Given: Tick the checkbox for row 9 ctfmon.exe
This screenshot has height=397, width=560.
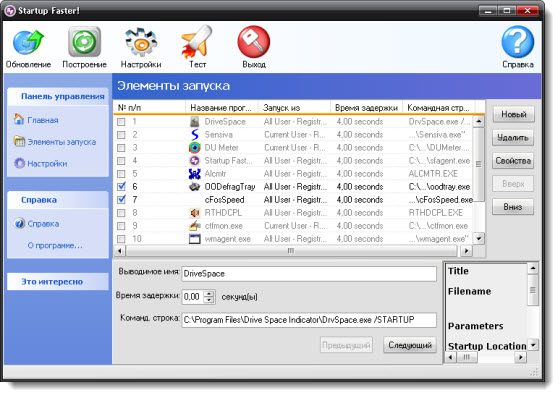Looking at the screenshot, I should [x=121, y=226].
